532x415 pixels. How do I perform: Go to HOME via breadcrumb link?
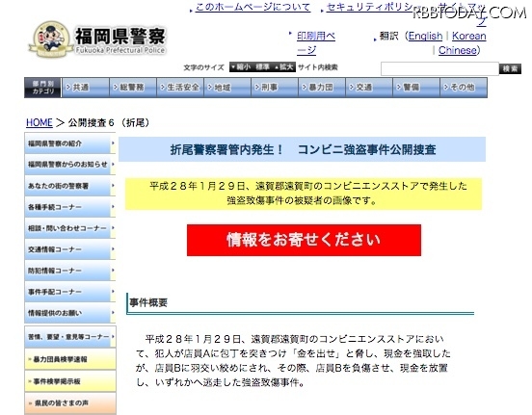(40, 122)
